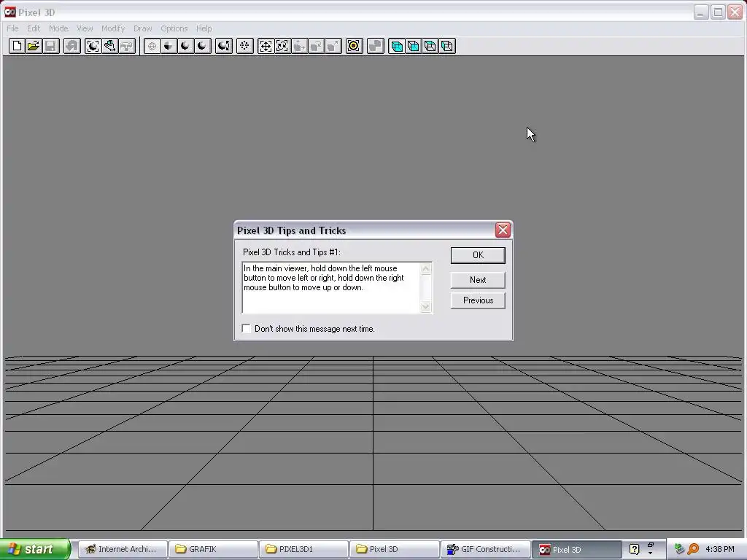Click the Pixel 3D application taskbar button

tap(576, 549)
